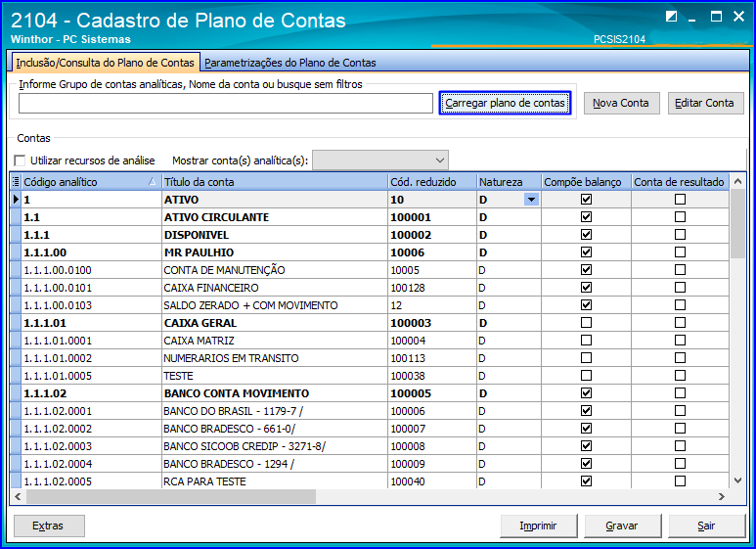Screen dimensions: 756x549
Task: Select BANCO BRADESCO - 1294 cell
Action: coord(275,464)
